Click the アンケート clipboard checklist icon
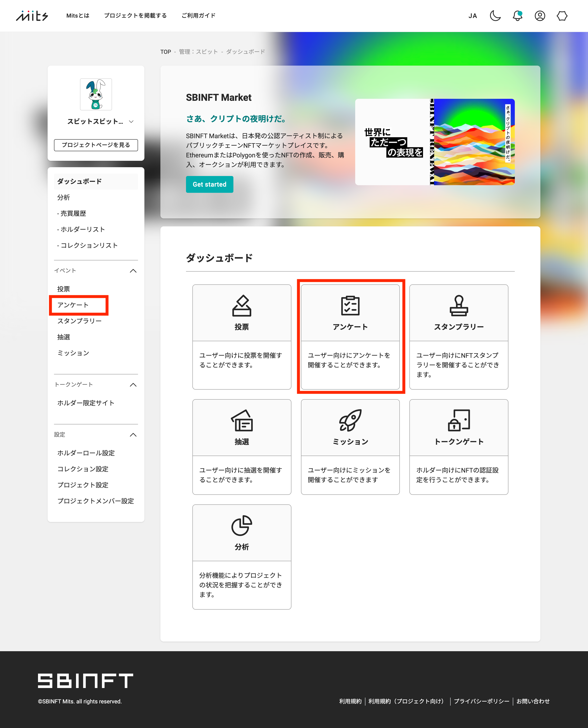The image size is (588, 728). click(x=350, y=306)
